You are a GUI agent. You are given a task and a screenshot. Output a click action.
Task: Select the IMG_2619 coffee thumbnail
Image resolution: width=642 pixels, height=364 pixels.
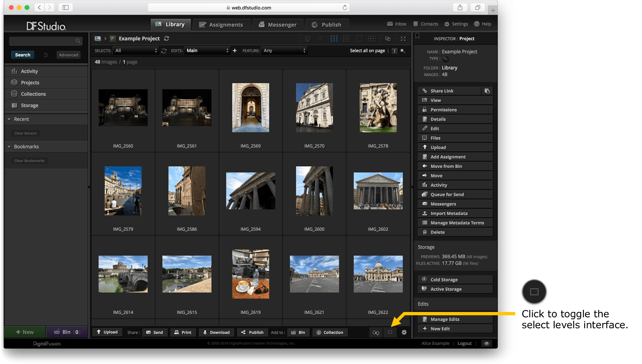(251, 274)
